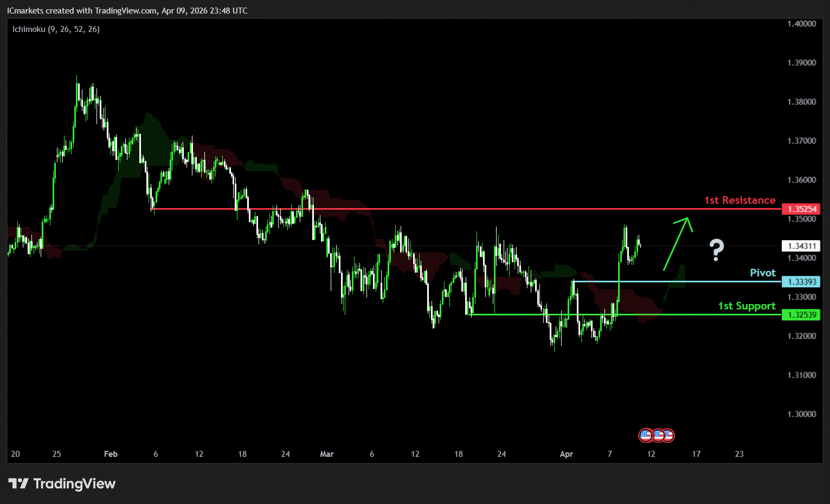Image resolution: width=830 pixels, height=504 pixels.
Task: Click the 1st Resistance text label
Action: click(x=739, y=201)
